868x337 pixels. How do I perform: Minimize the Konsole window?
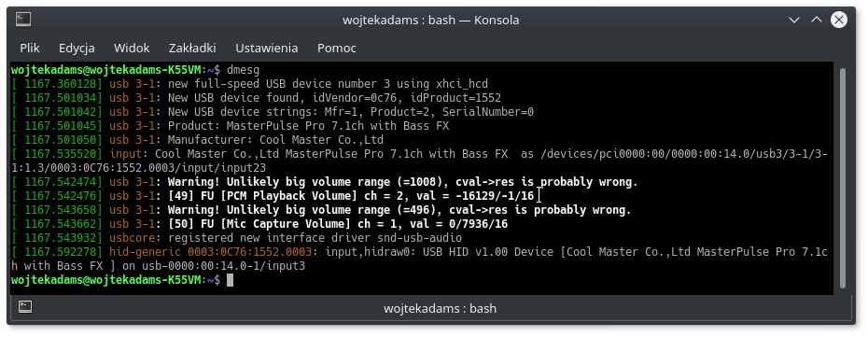point(794,21)
